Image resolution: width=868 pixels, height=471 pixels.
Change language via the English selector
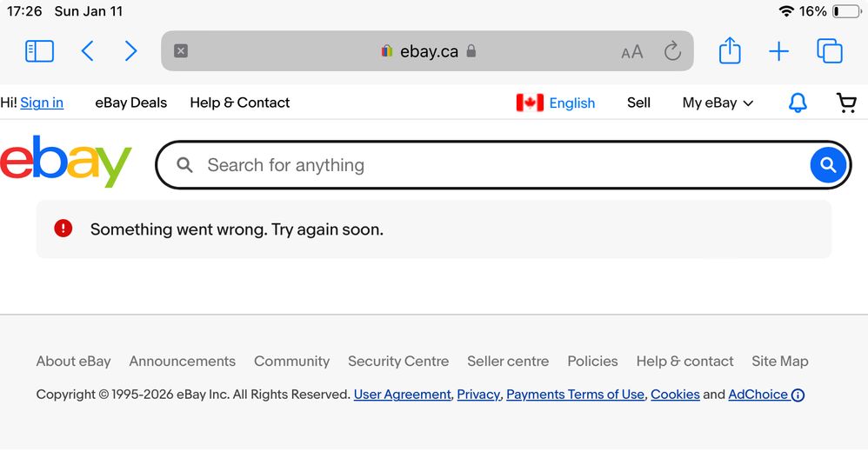tap(557, 103)
